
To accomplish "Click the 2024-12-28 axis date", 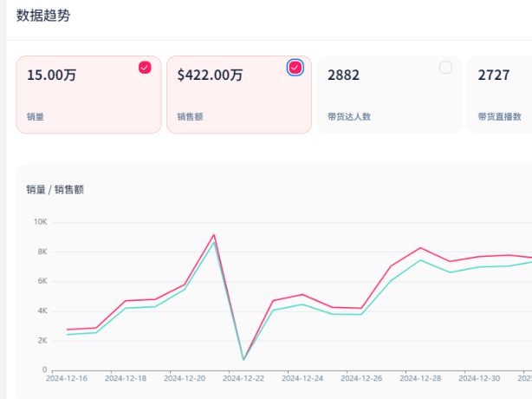I will [x=420, y=378].
